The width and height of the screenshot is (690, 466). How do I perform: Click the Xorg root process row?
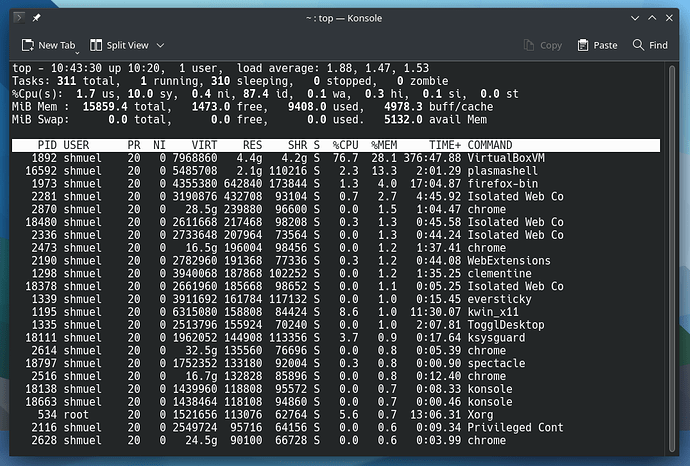[x=336, y=415]
